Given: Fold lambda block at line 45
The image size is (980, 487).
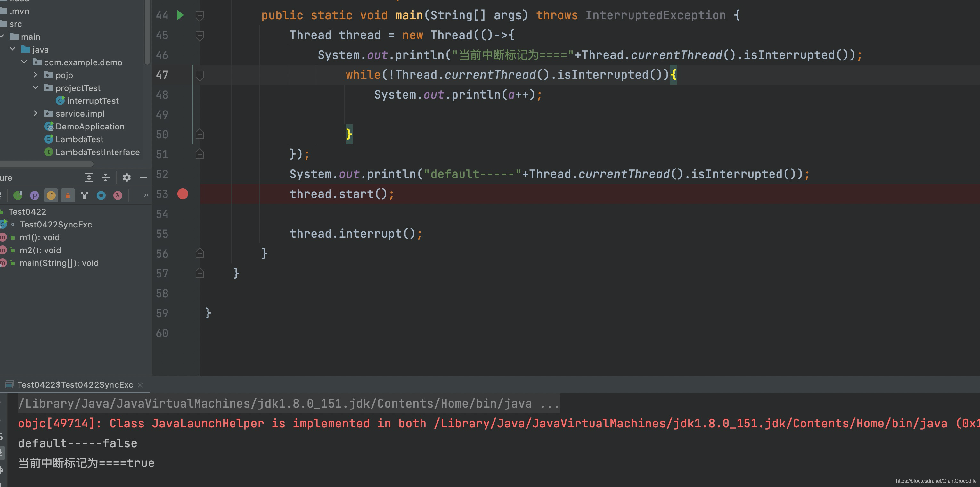Looking at the screenshot, I should (200, 35).
